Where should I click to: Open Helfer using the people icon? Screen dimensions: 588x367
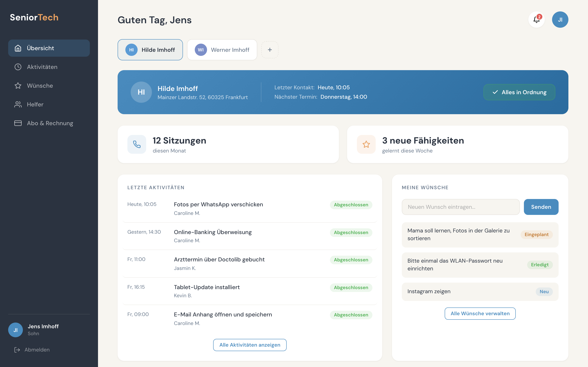pos(18,104)
